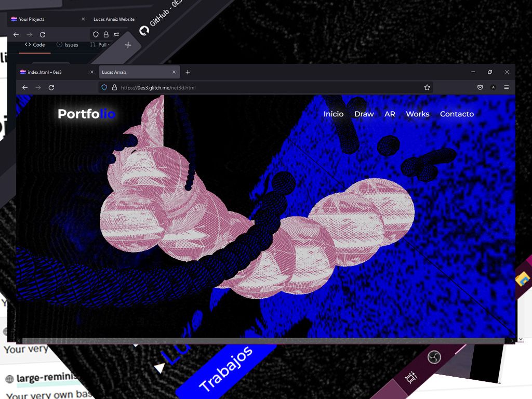
Task: Bookmark this page with star icon
Action: (x=427, y=87)
